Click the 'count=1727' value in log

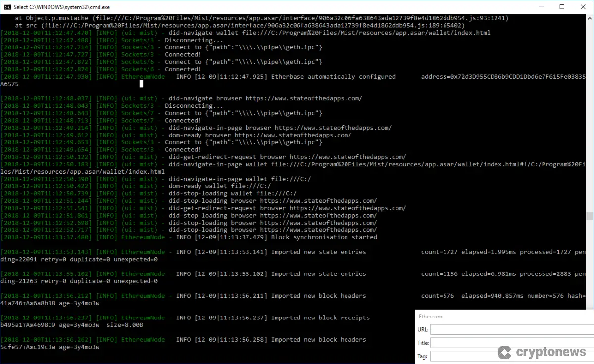pos(440,252)
